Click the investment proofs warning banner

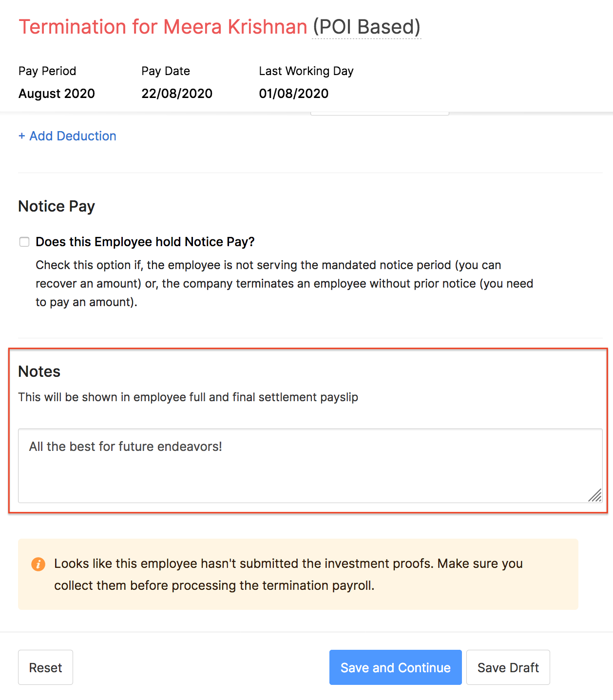[297, 574]
